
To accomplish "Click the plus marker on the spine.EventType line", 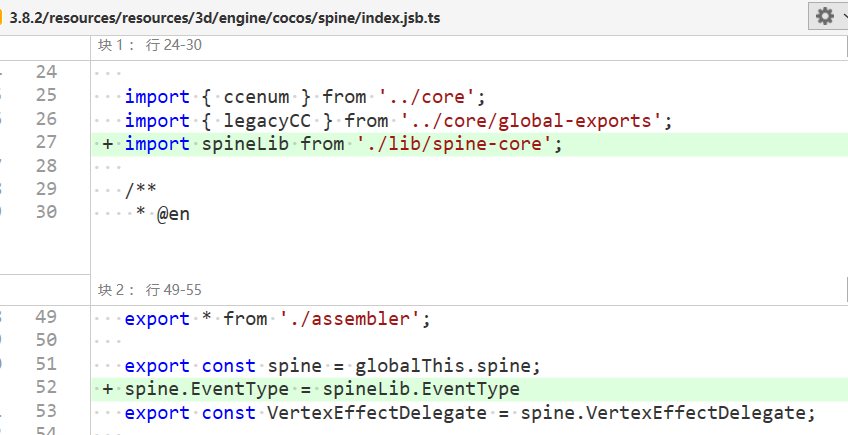I will (x=107, y=389).
